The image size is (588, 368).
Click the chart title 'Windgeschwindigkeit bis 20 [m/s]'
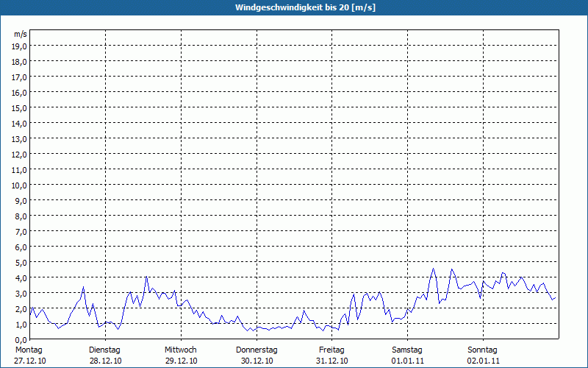pos(305,7)
